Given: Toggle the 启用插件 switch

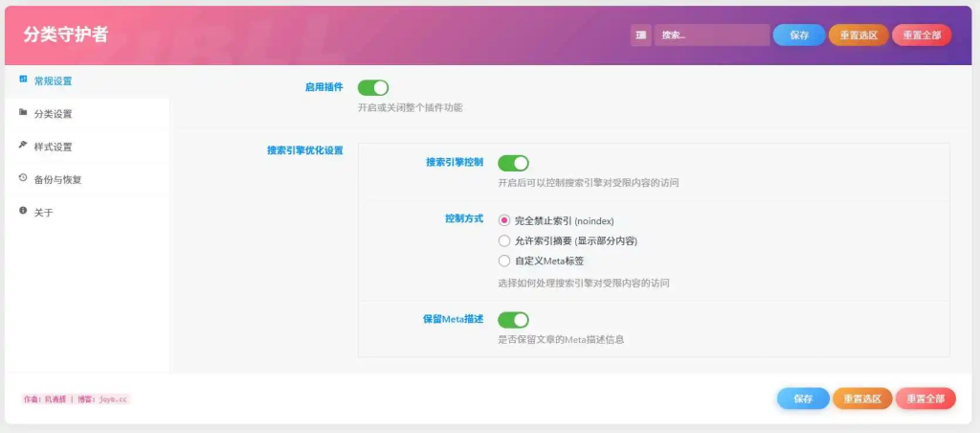Looking at the screenshot, I should [373, 87].
